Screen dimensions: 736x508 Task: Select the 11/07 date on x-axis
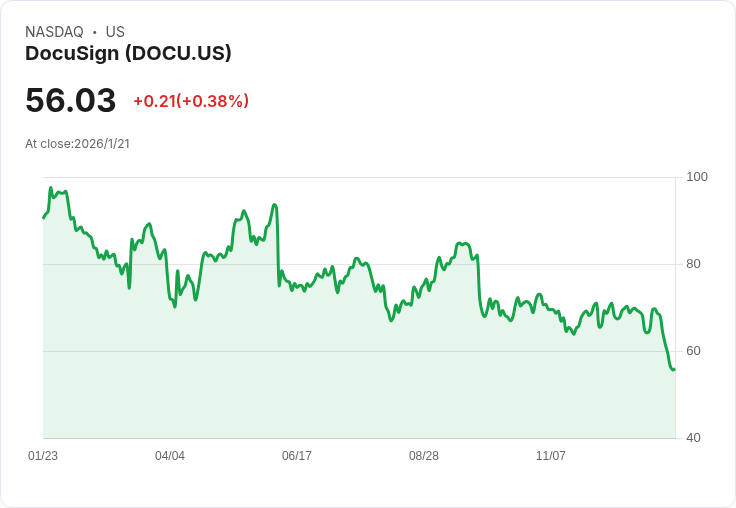[551, 456]
